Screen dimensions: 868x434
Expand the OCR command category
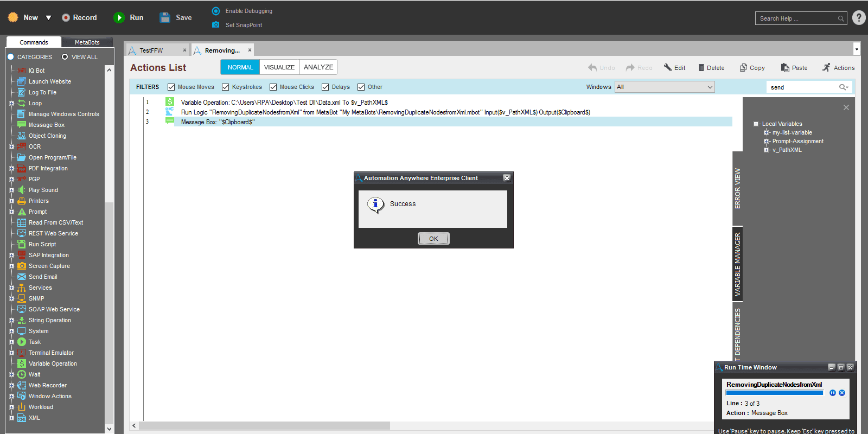tap(11, 146)
